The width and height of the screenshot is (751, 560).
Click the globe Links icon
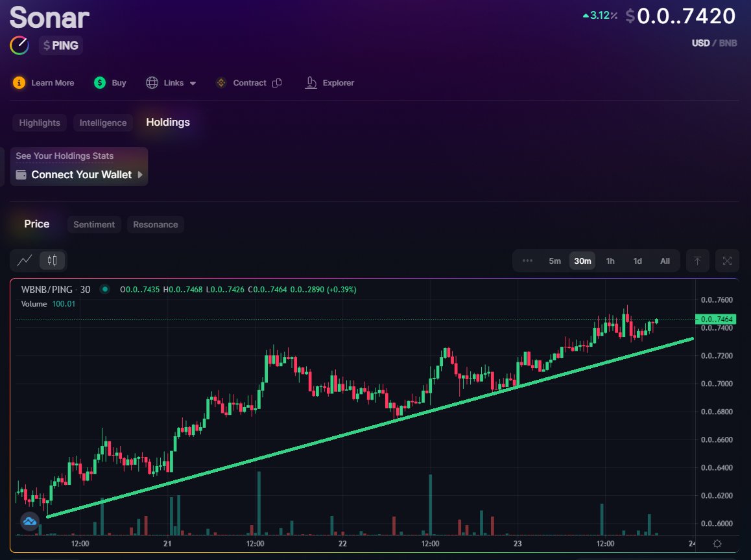pyautogui.click(x=152, y=83)
